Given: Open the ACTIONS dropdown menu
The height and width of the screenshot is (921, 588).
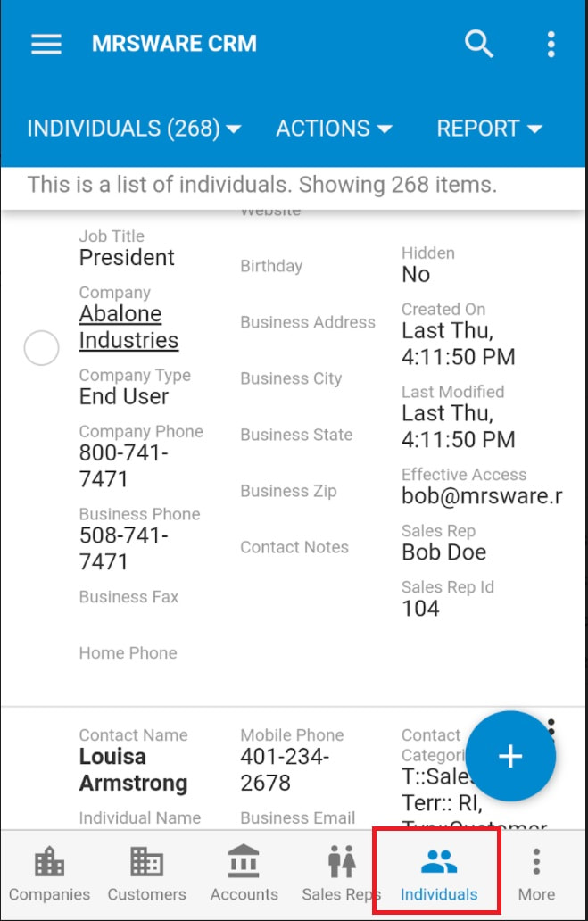Looking at the screenshot, I should point(335,128).
